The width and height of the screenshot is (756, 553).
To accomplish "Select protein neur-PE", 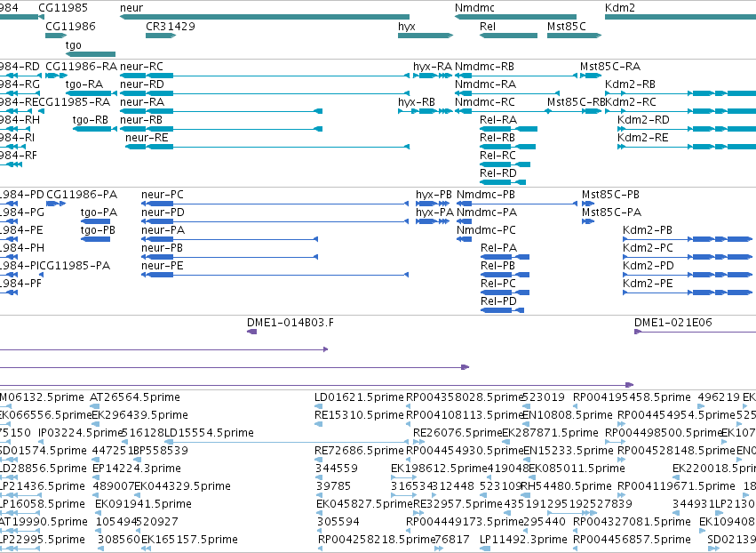I will point(162,267).
